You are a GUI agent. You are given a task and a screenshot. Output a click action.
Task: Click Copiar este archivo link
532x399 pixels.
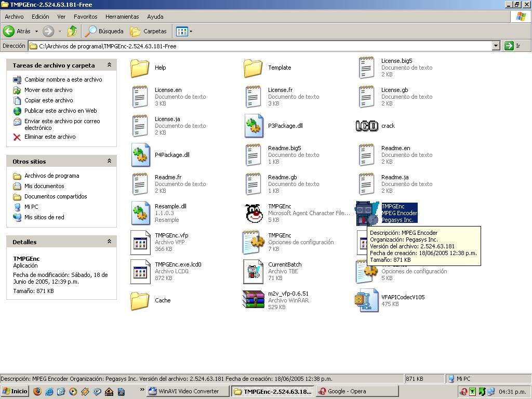(x=49, y=100)
